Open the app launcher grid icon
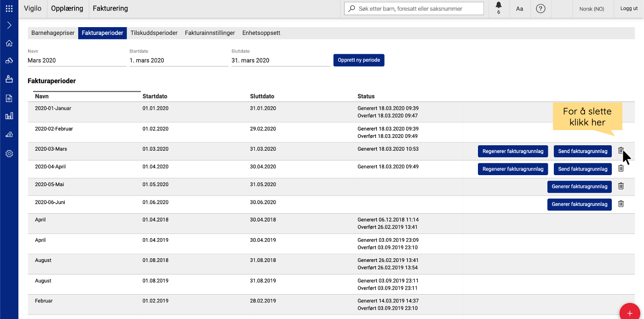The height and width of the screenshot is (319, 644). [9, 8]
